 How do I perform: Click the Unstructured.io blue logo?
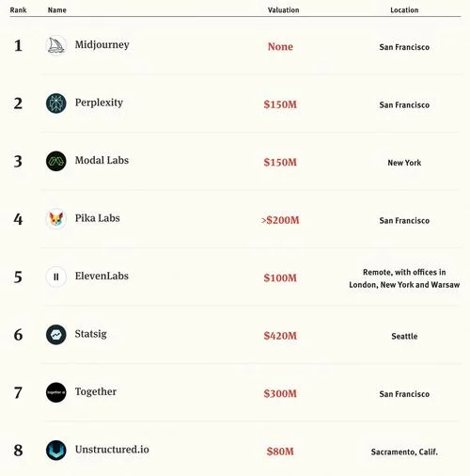[56, 451]
